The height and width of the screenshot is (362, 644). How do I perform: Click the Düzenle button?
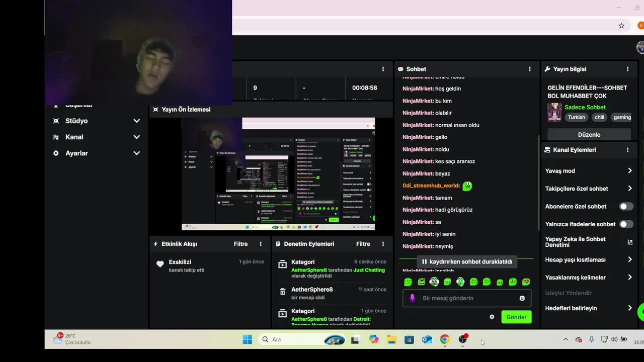589,135
